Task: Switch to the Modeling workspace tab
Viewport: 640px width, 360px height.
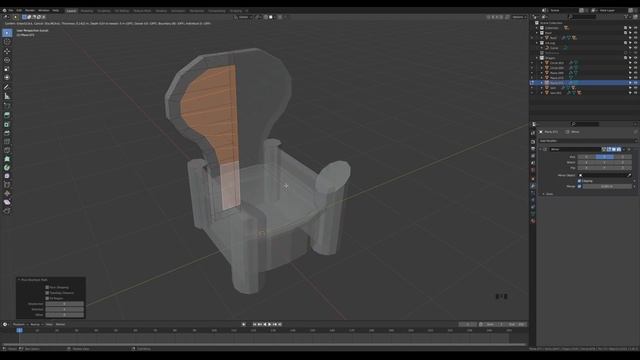Action: (87, 11)
